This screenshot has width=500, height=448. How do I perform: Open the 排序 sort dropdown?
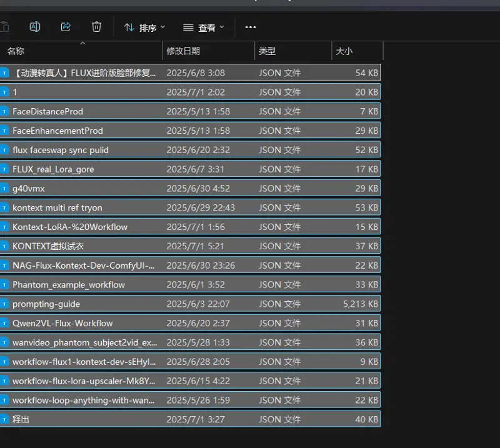tap(144, 27)
